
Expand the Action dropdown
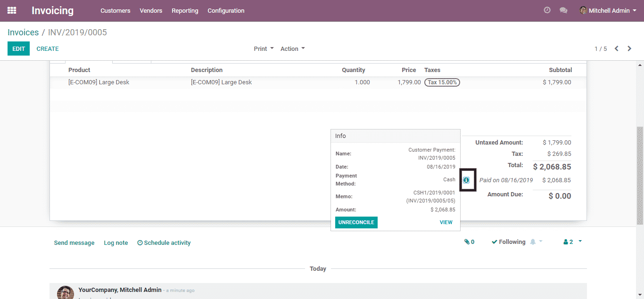click(292, 49)
